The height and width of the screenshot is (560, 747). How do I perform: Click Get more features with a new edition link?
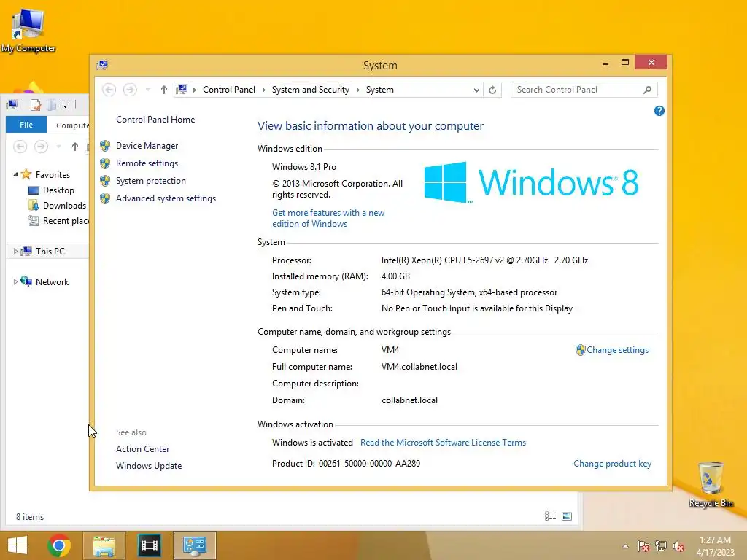click(328, 218)
